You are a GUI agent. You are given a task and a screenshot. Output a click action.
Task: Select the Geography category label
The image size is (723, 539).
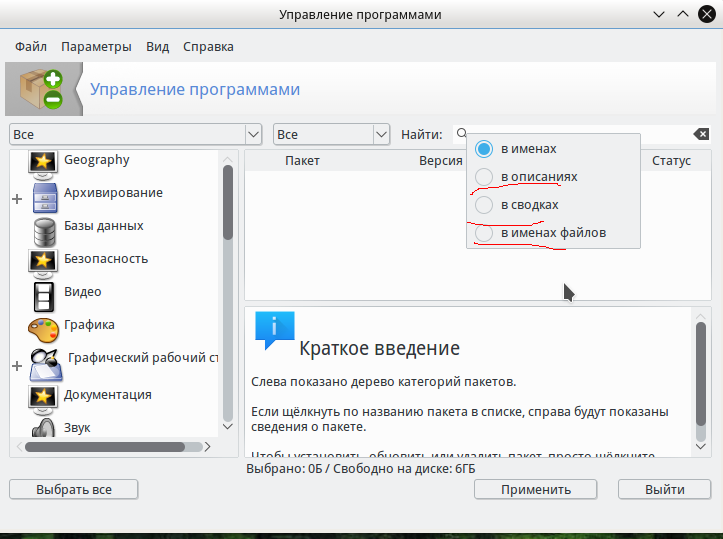coord(97,160)
